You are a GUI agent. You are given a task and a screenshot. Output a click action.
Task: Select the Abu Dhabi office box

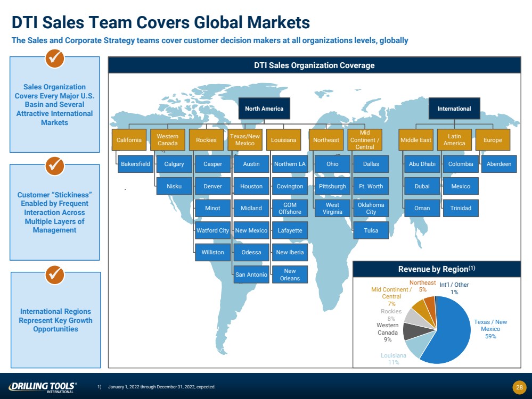pos(422,164)
